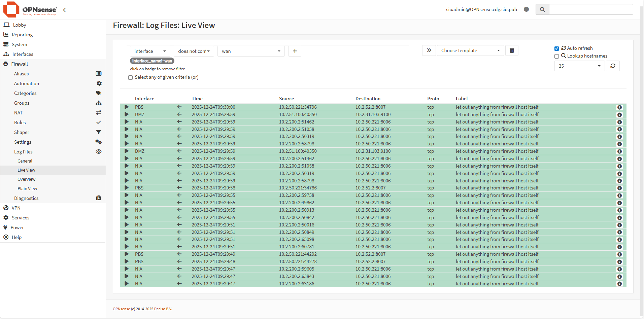The width and height of the screenshot is (644, 319).
Task: Click the refresh icon beside the row count
Action: [613, 66]
